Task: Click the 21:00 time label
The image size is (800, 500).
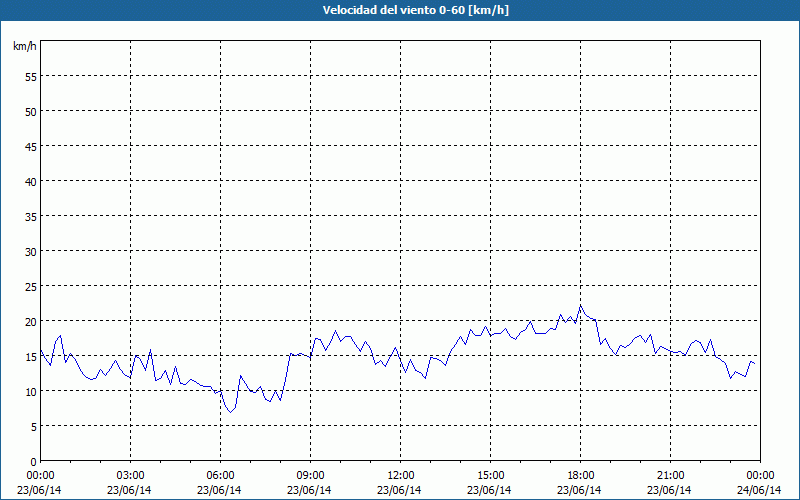Action: [670, 476]
